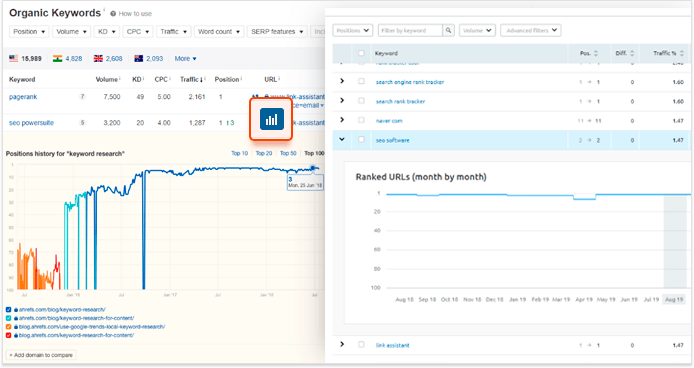
Task: Click the question icon beside How to use
Action: [x=113, y=14]
